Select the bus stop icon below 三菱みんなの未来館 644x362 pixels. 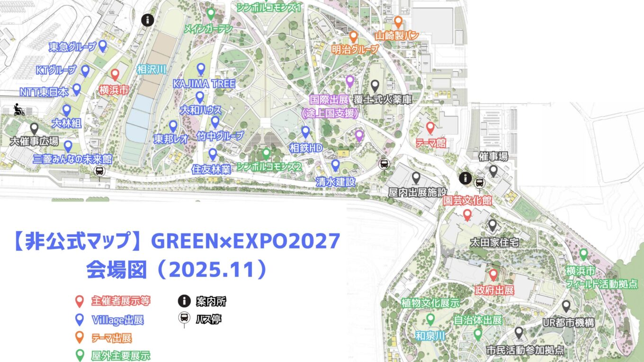pyautogui.click(x=99, y=171)
